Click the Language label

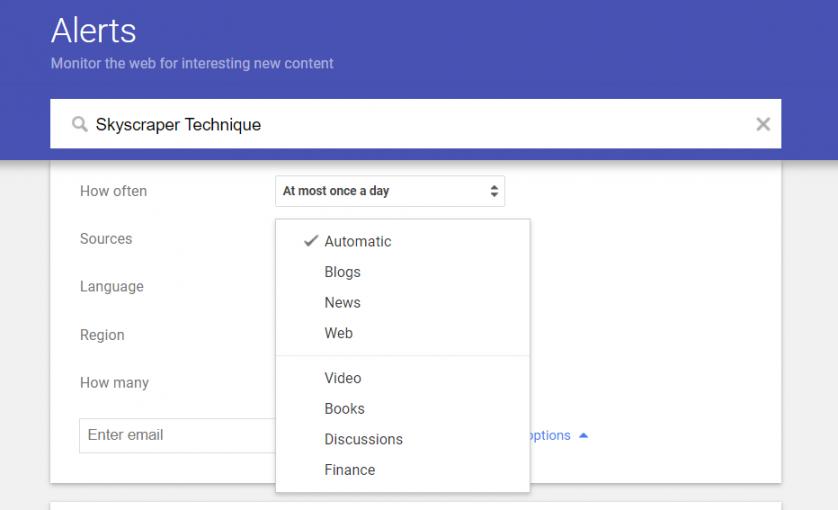click(x=112, y=287)
